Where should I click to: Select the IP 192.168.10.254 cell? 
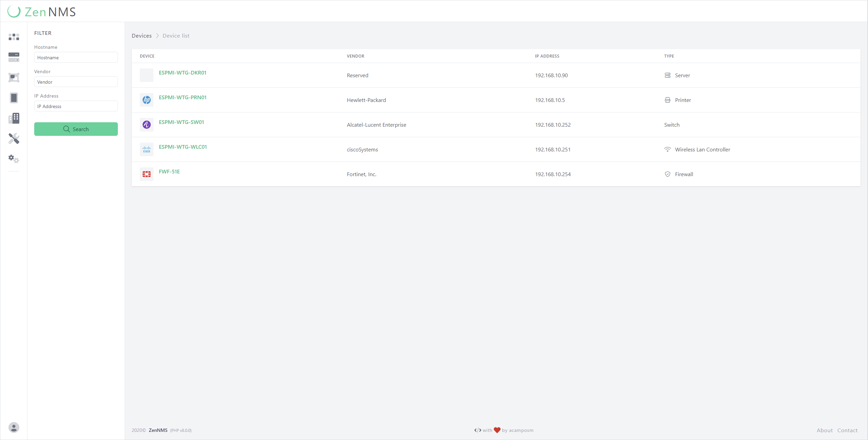553,174
